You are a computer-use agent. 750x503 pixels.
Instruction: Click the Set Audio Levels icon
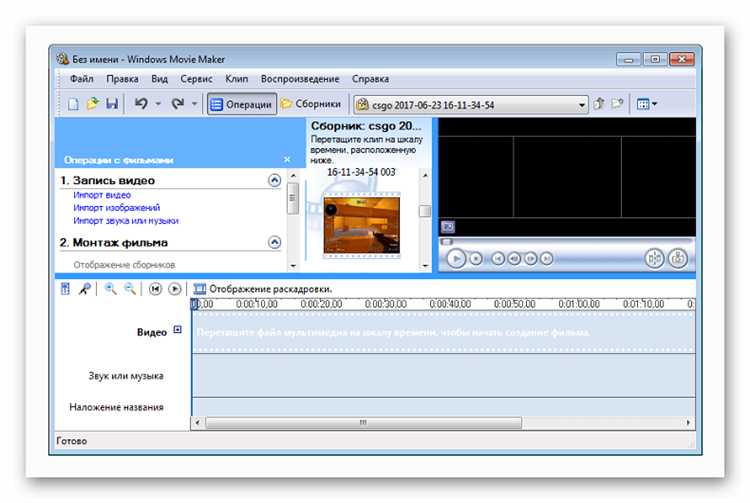(65, 289)
